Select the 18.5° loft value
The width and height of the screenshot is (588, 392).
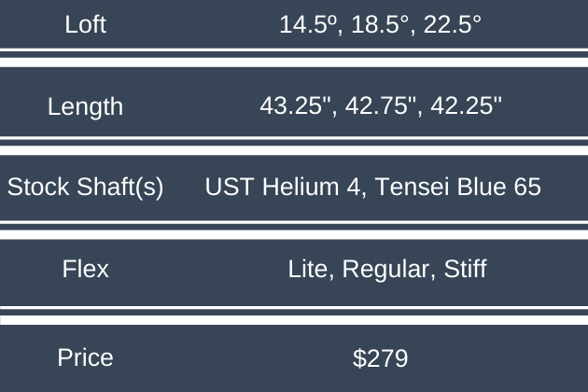pyautogui.click(x=380, y=25)
